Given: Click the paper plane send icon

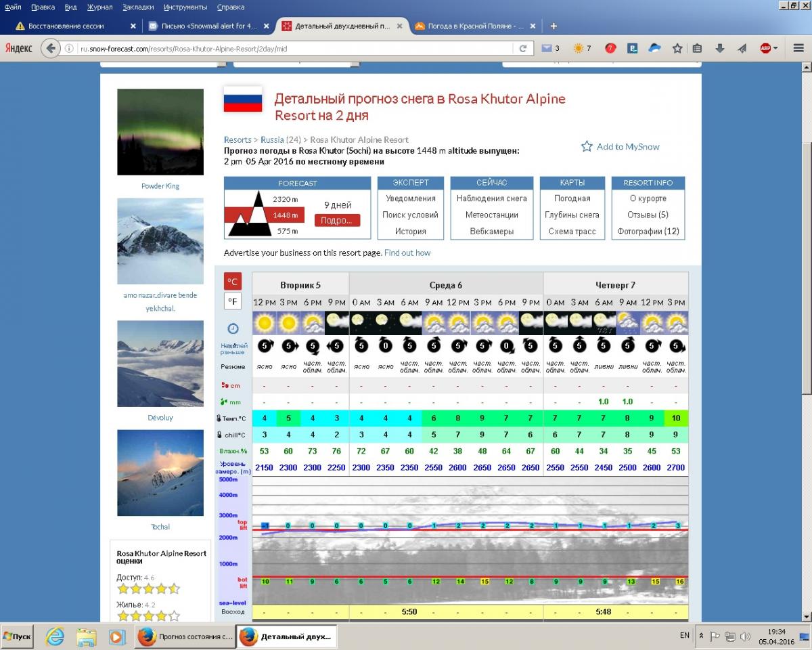Looking at the screenshot, I should tap(742, 48).
